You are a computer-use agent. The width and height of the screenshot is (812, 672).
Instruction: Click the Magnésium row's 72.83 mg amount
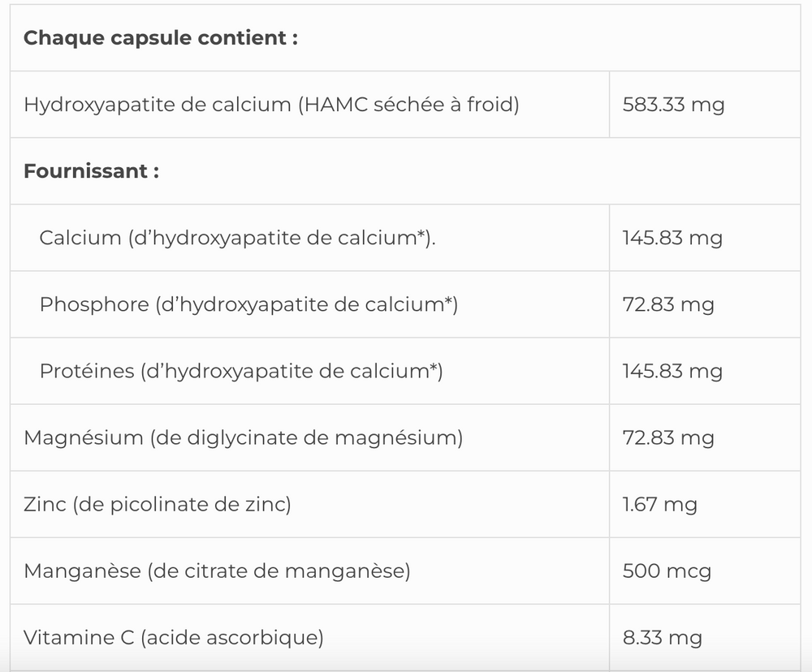[667, 437]
